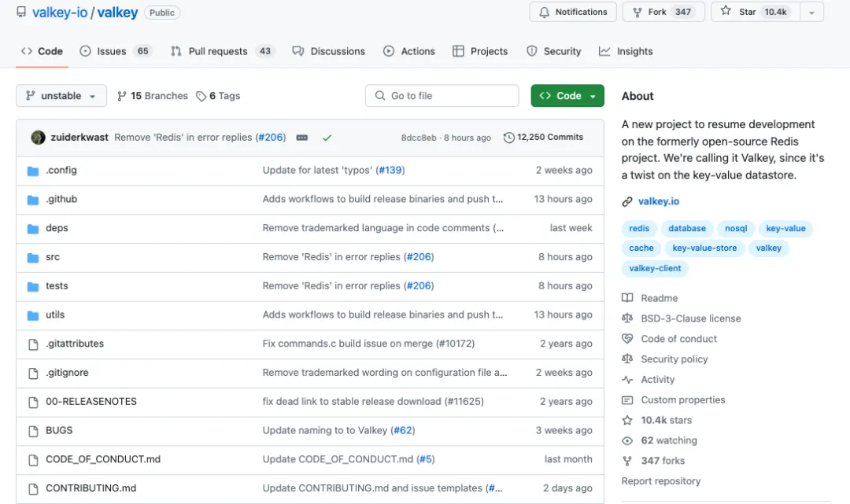Open the star lists dropdown arrow
850x504 pixels.
pos(811,12)
